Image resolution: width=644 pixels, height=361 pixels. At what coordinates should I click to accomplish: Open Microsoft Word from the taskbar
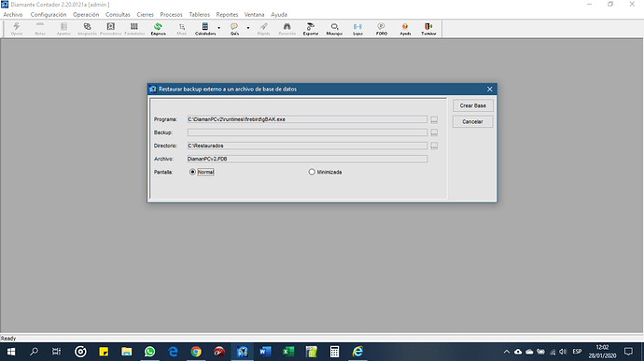tap(265, 352)
